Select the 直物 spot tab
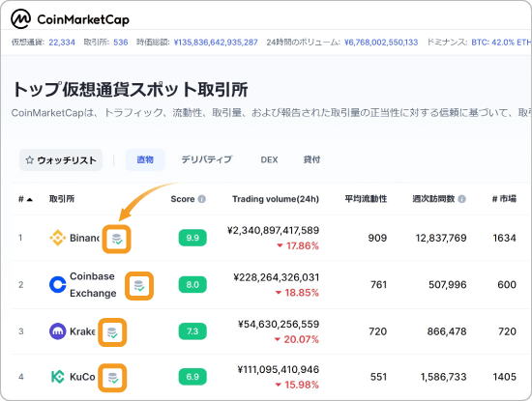The height and width of the screenshot is (401, 532). pyautogui.click(x=145, y=159)
